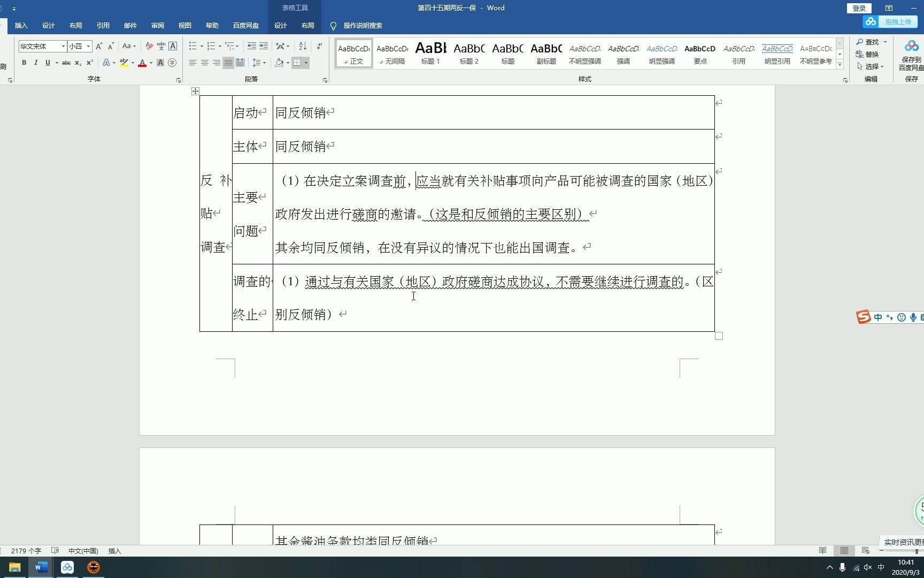
Task: Click 拖拽上传 upload button
Action: tap(890, 22)
